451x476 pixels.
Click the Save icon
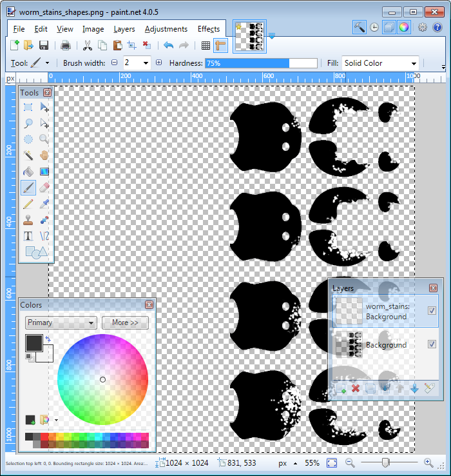(x=44, y=45)
